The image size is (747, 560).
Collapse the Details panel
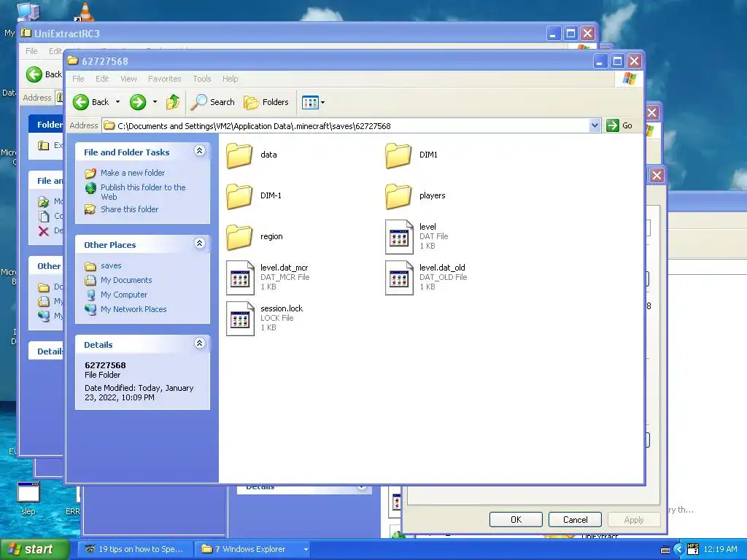coord(200,343)
